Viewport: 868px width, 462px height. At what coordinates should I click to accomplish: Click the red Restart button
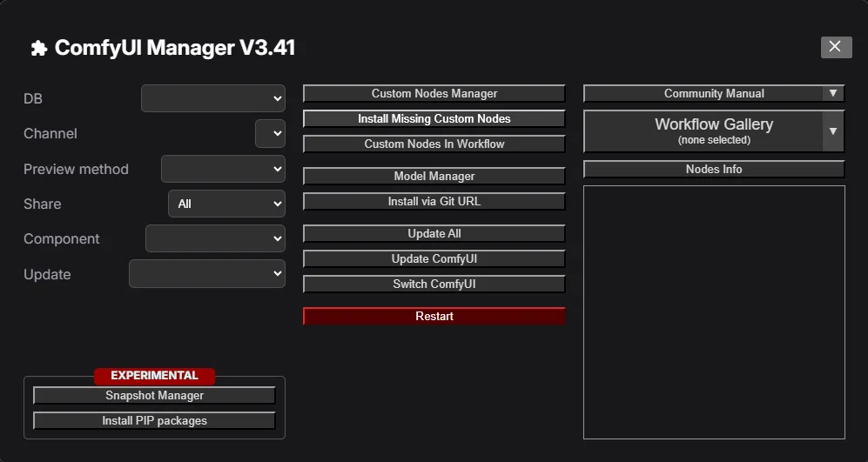click(x=434, y=316)
